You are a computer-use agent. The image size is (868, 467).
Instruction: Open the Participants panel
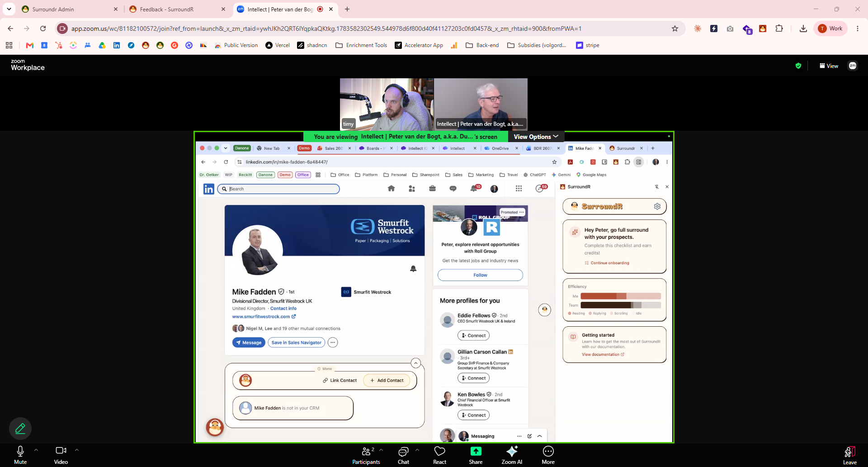366,455
